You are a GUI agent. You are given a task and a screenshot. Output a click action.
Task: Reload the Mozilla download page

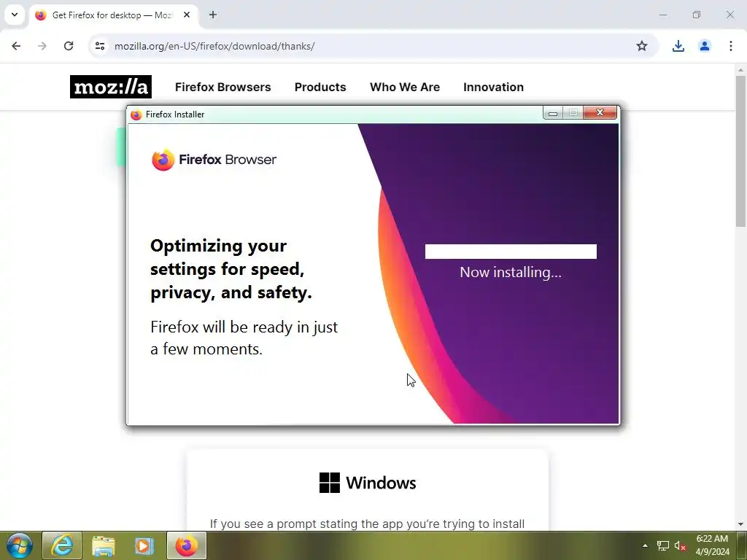click(69, 46)
